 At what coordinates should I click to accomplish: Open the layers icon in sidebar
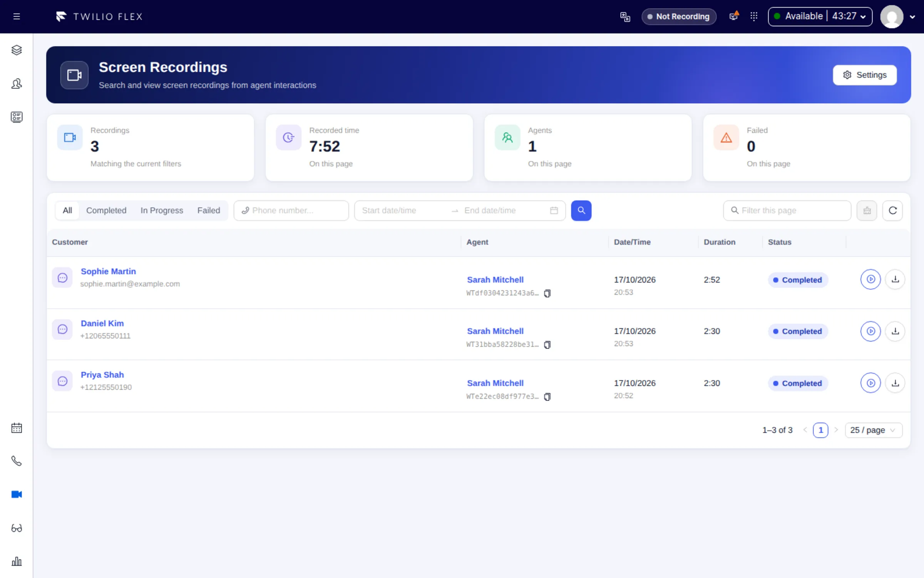[x=17, y=50]
